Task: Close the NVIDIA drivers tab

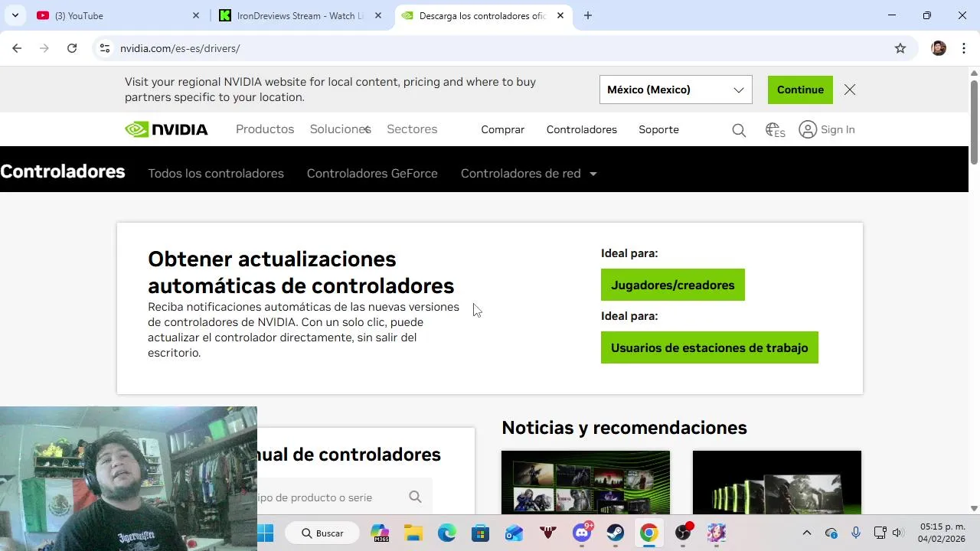Action: (560, 15)
